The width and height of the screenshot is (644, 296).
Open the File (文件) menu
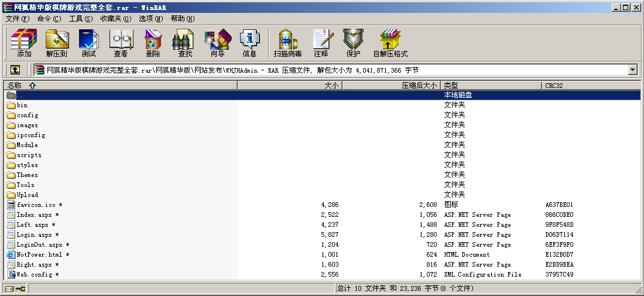coord(17,18)
